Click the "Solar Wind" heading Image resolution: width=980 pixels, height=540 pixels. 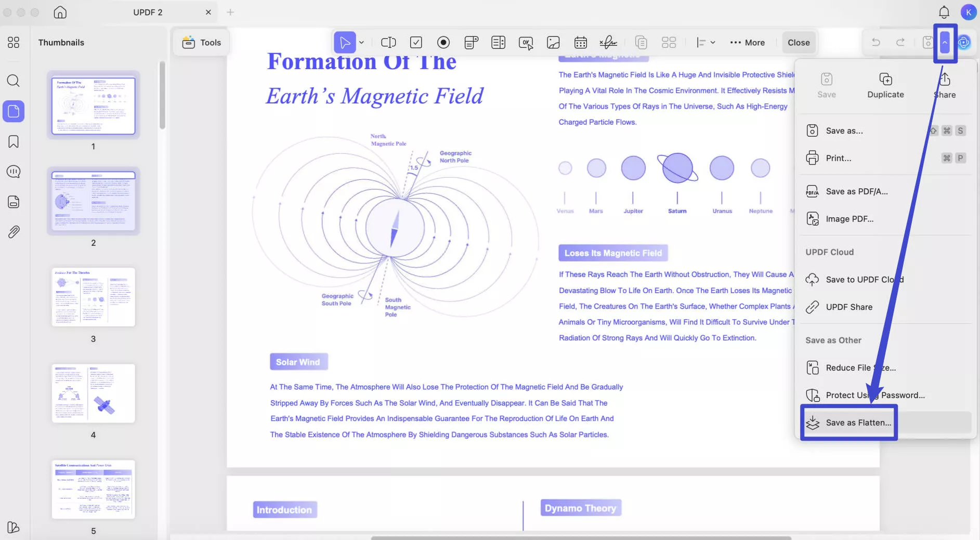(298, 362)
